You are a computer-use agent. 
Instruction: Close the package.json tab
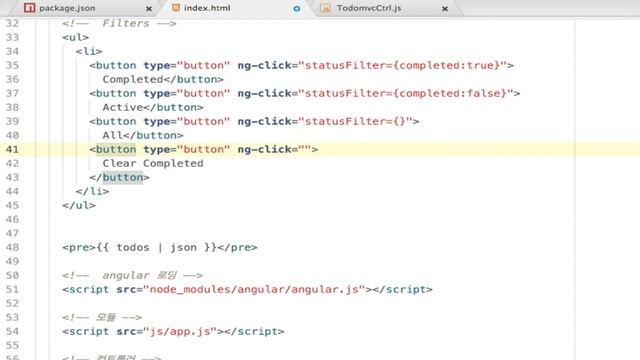[149, 9]
